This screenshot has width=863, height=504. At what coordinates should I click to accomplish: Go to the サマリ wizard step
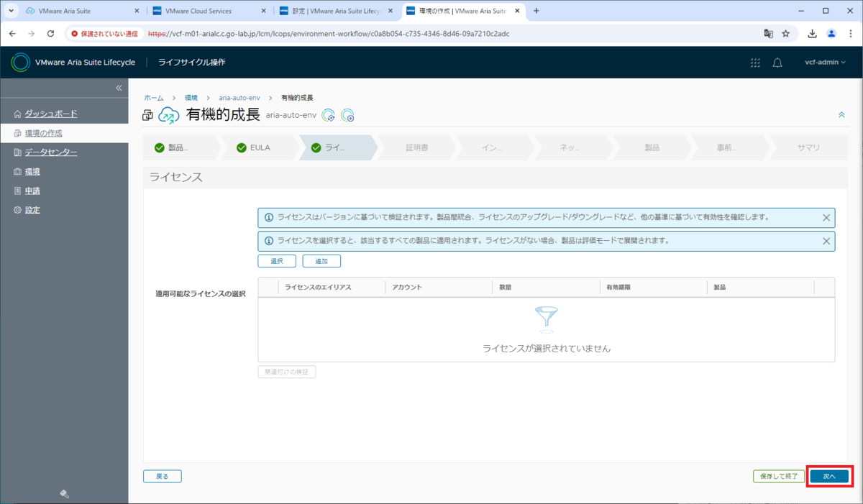[x=808, y=147]
